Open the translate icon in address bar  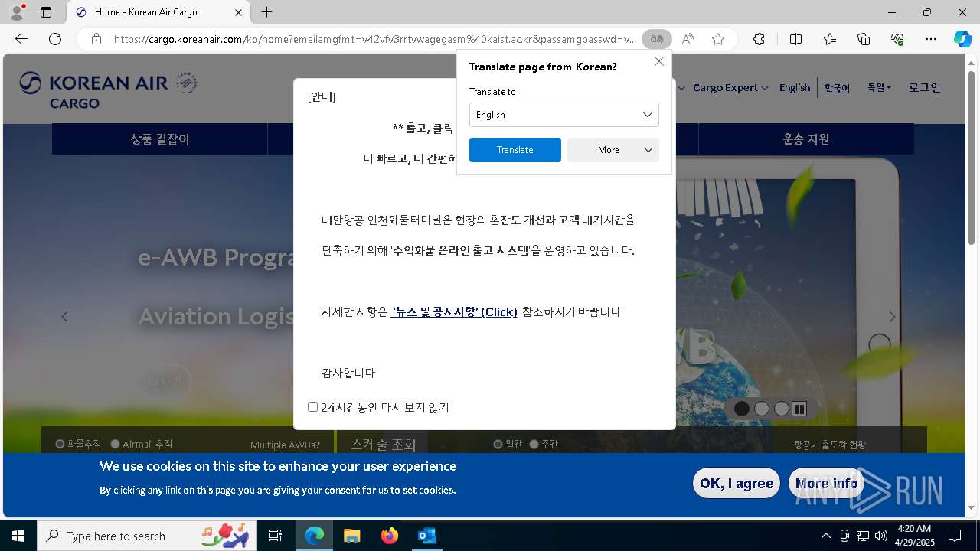click(x=657, y=39)
